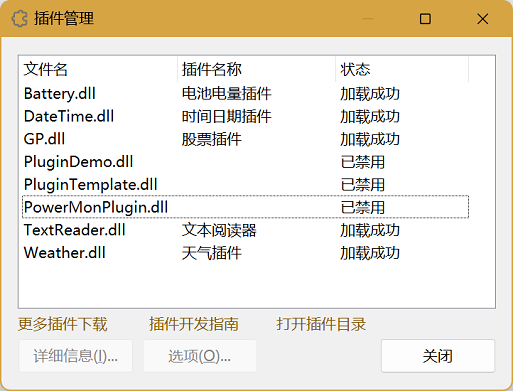Maximize the 插件管理 window
This screenshot has height=391, width=513.
(425, 19)
